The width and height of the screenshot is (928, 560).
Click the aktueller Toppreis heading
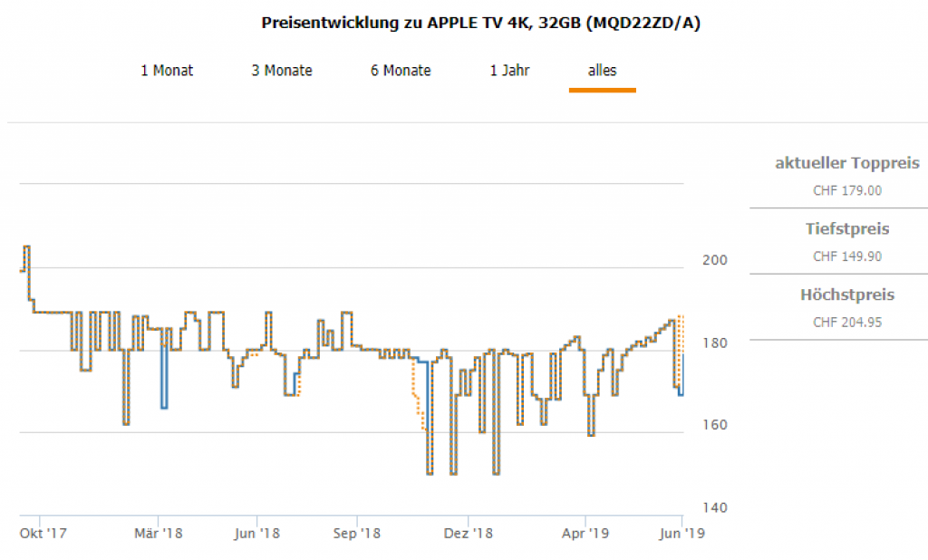tap(847, 164)
